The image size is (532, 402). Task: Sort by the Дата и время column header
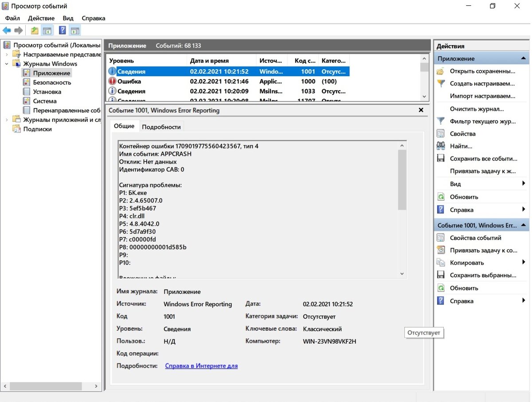[x=222, y=61]
